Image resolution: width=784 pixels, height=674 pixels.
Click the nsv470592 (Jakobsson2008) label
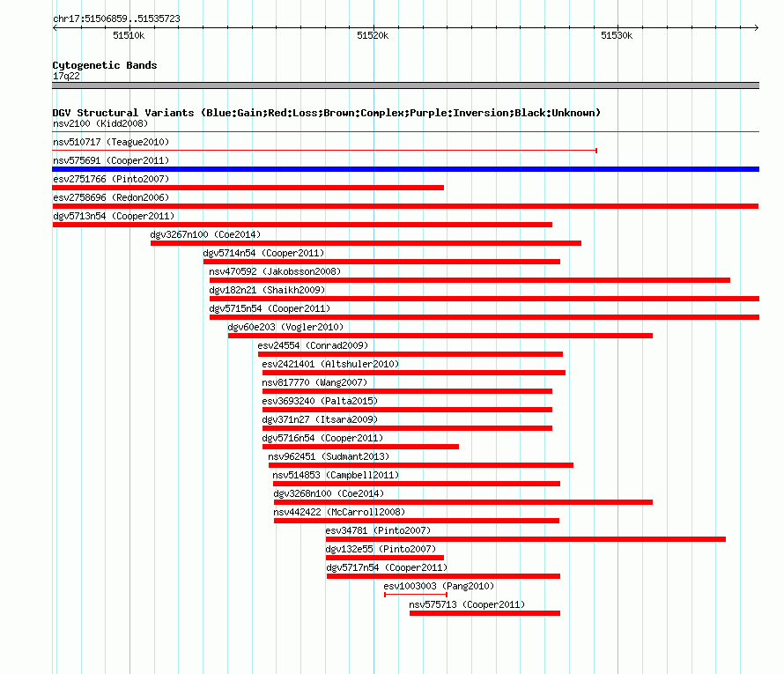click(275, 271)
